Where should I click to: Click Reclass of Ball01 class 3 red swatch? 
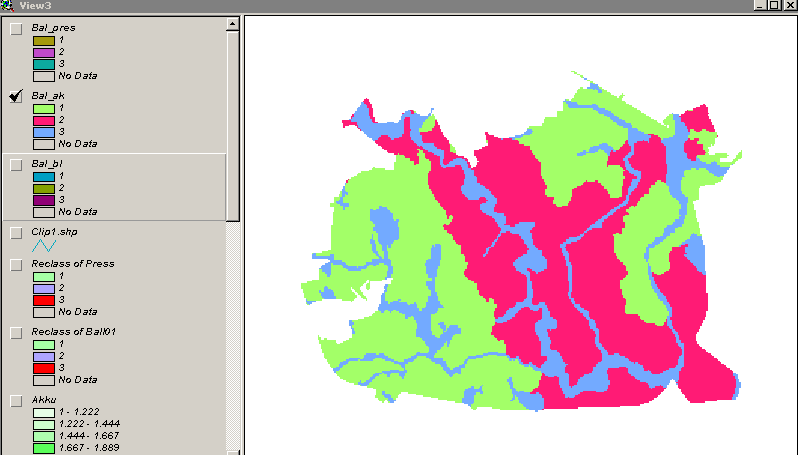[x=44, y=368]
